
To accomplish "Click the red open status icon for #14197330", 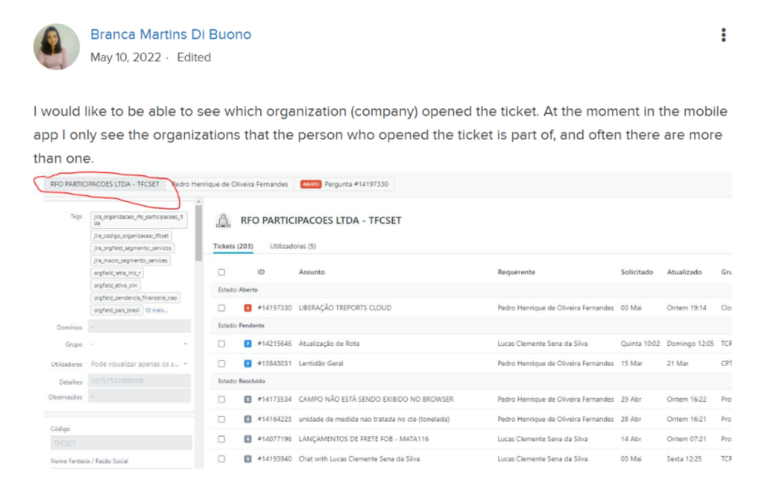I will tap(248, 308).
